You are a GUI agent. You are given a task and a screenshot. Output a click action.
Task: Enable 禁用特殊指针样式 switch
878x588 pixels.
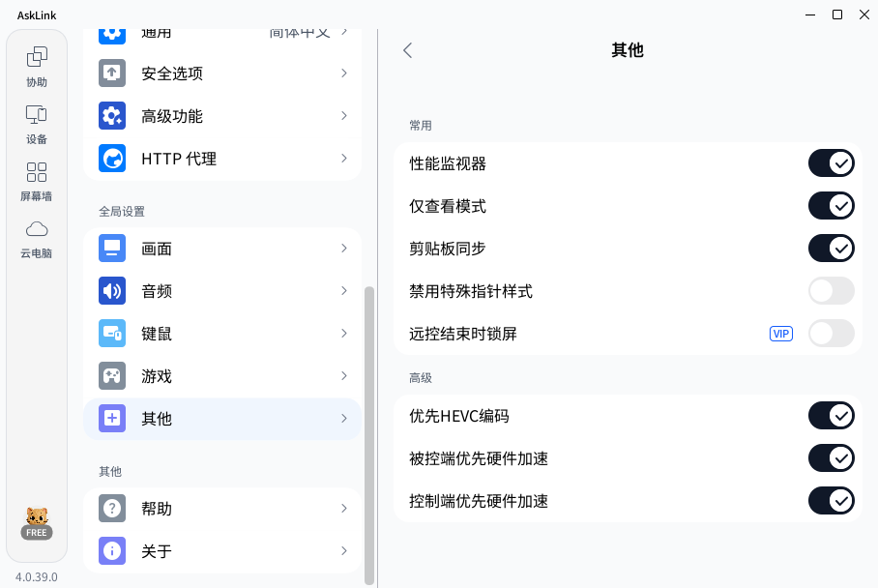pos(831,291)
